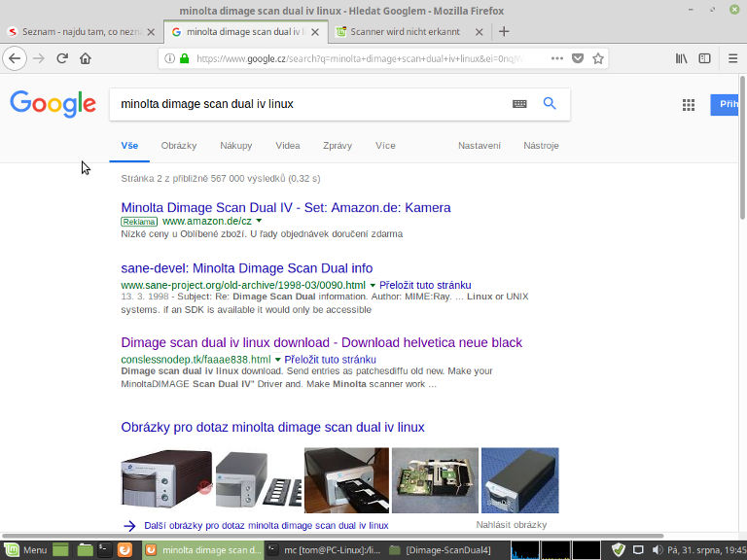The height and width of the screenshot is (560, 747).
Task: Click the forward navigation arrow
Action: click(x=39, y=58)
